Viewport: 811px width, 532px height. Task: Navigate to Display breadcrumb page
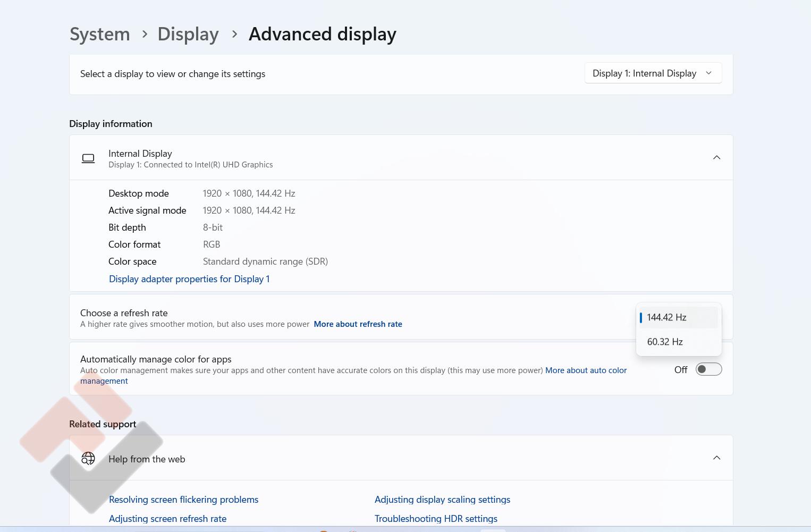click(188, 35)
